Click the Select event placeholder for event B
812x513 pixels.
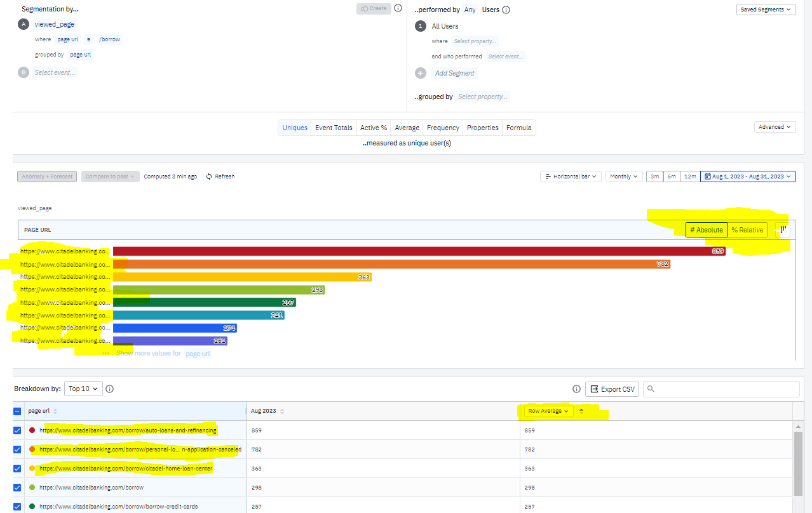pos(55,72)
